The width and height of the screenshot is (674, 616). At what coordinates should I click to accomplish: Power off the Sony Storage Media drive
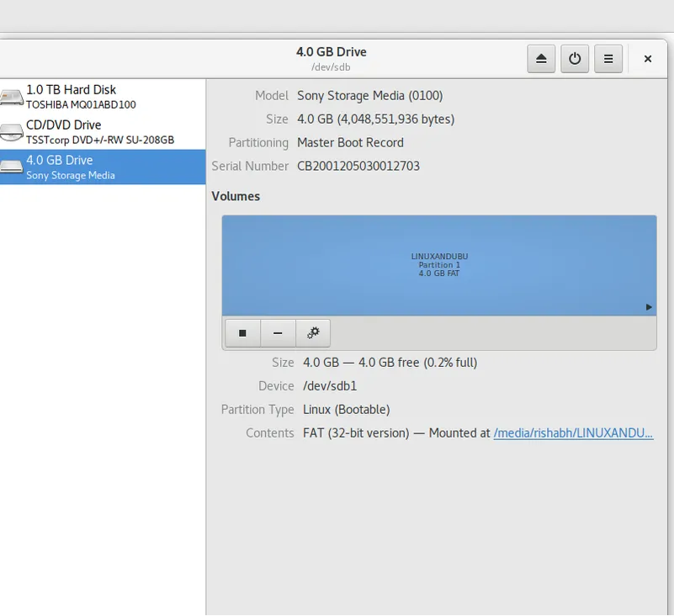tap(575, 59)
